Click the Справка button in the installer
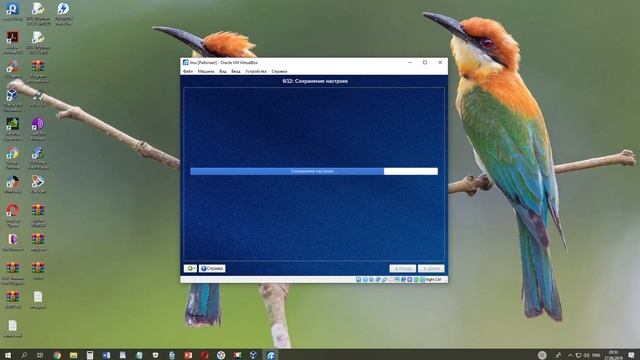 tap(212, 268)
